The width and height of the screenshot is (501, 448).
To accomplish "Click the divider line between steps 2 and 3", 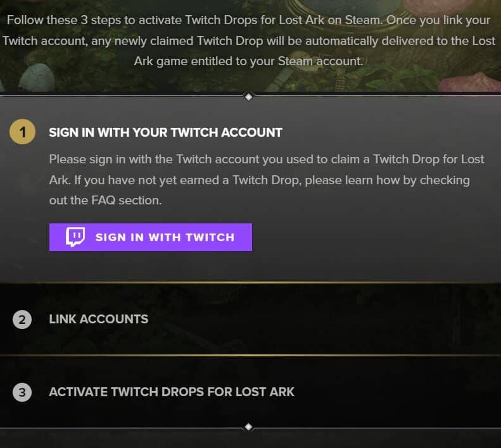I will tap(250, 356).
